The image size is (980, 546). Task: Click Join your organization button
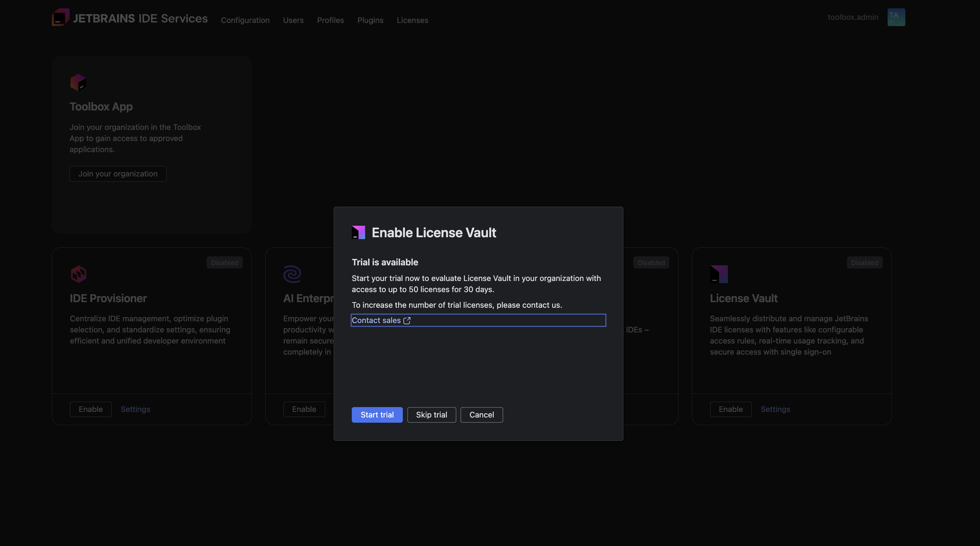tap(118, 174)
